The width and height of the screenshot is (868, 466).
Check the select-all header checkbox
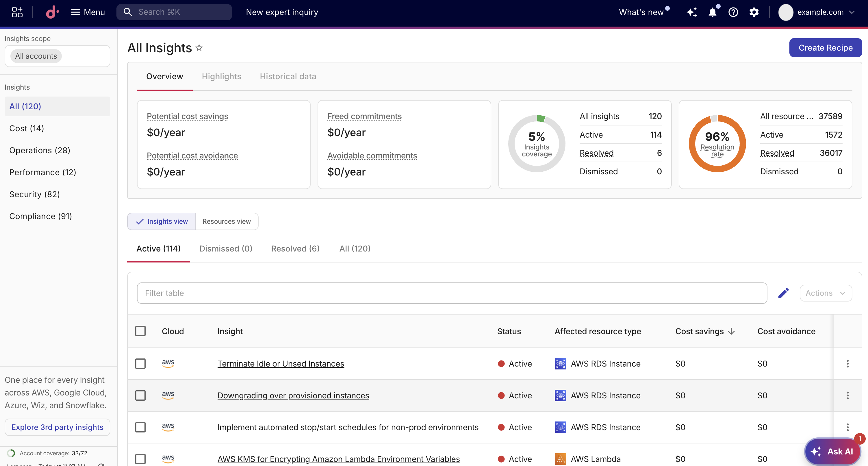coord(140,332)
